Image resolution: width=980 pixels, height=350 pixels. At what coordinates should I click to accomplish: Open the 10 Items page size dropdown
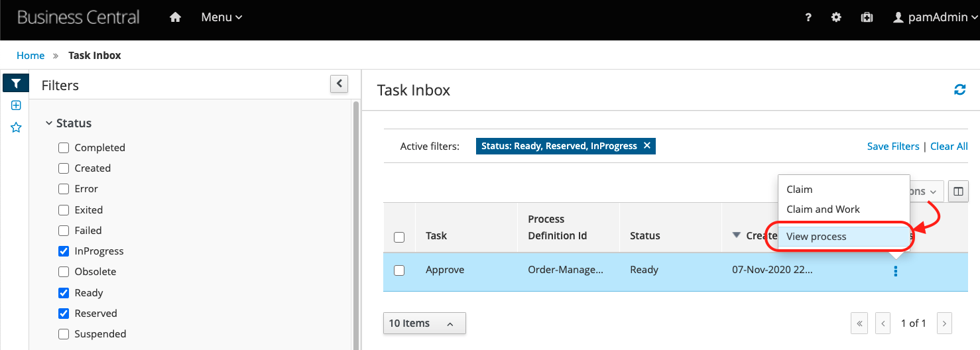tap(424, 323)
